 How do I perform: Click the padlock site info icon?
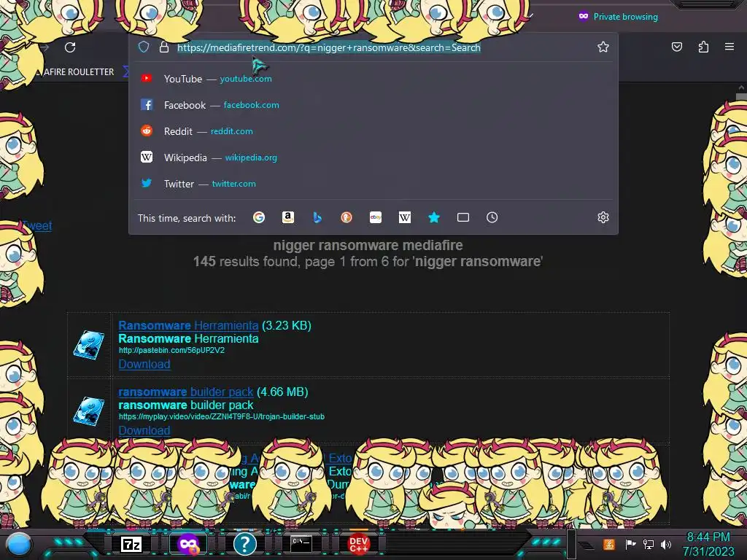click(x=164, y=47)
